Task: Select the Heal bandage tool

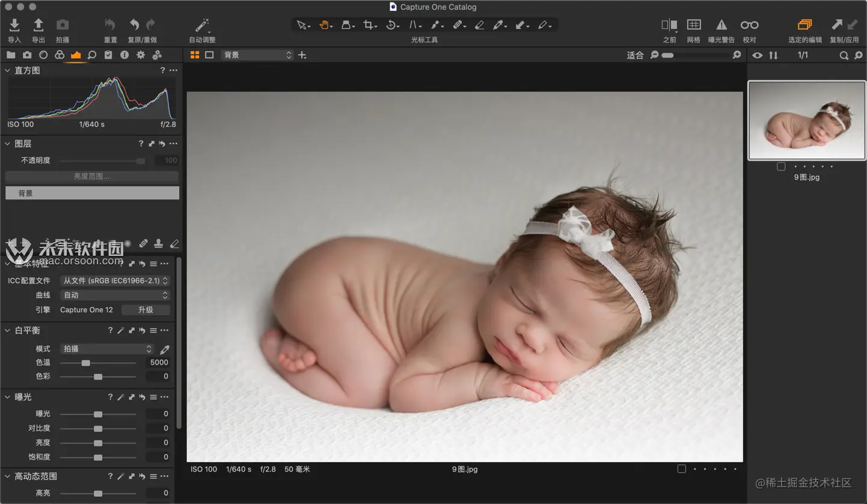Action: pos(458,25)
